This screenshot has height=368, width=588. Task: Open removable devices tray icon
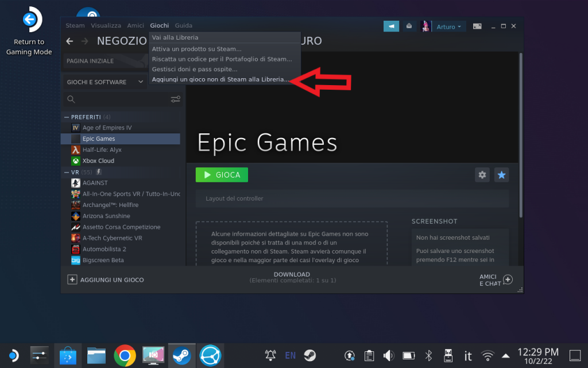point(448,355)
